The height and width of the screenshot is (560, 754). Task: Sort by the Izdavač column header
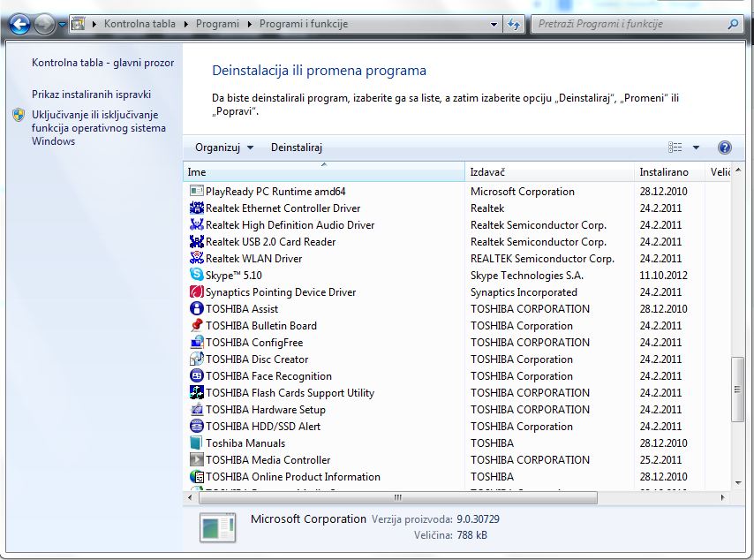(549, 171)
